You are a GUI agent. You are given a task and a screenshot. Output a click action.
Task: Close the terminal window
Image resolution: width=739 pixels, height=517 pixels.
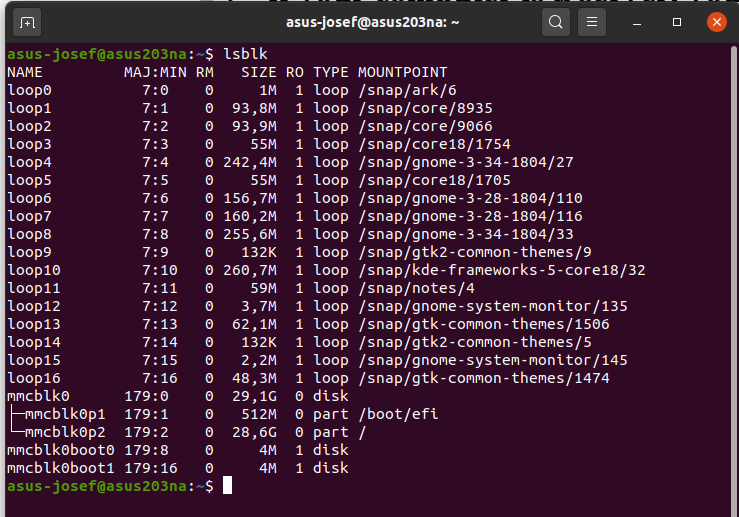tap(716, 21)
